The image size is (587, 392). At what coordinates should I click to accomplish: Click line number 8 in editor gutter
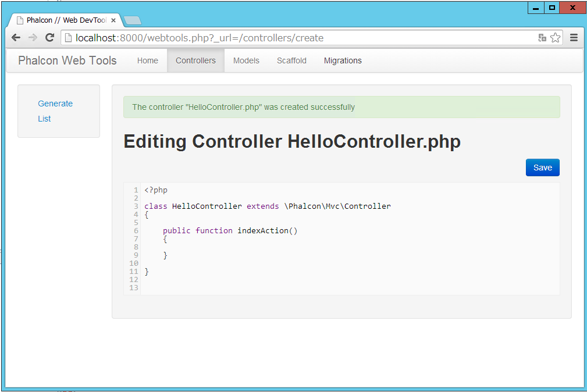(136, 247)
